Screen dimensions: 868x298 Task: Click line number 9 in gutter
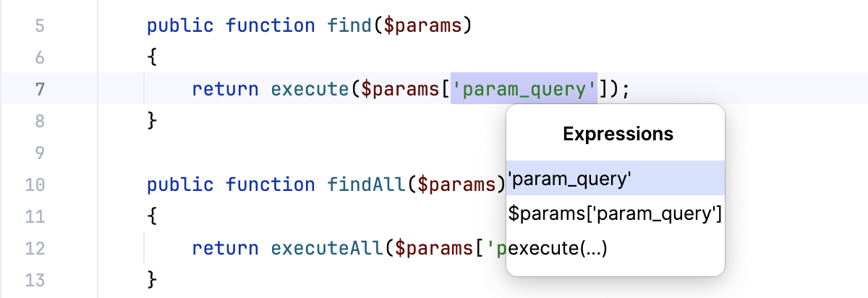(39, 153)
